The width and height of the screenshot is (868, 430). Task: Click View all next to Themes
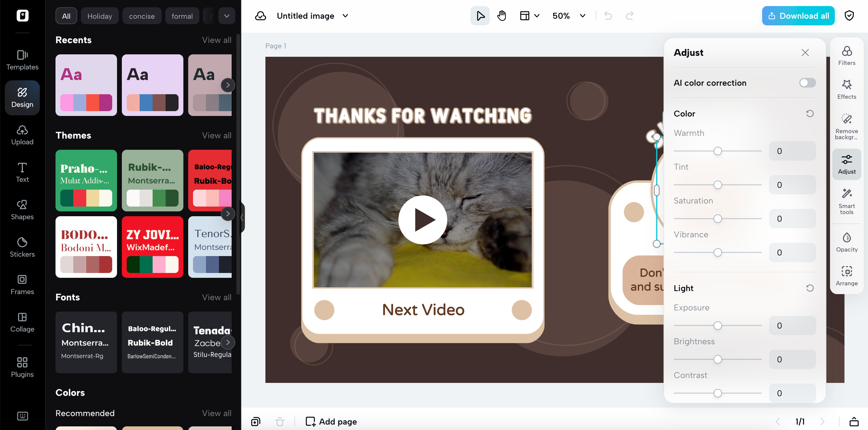coord(216,136)
